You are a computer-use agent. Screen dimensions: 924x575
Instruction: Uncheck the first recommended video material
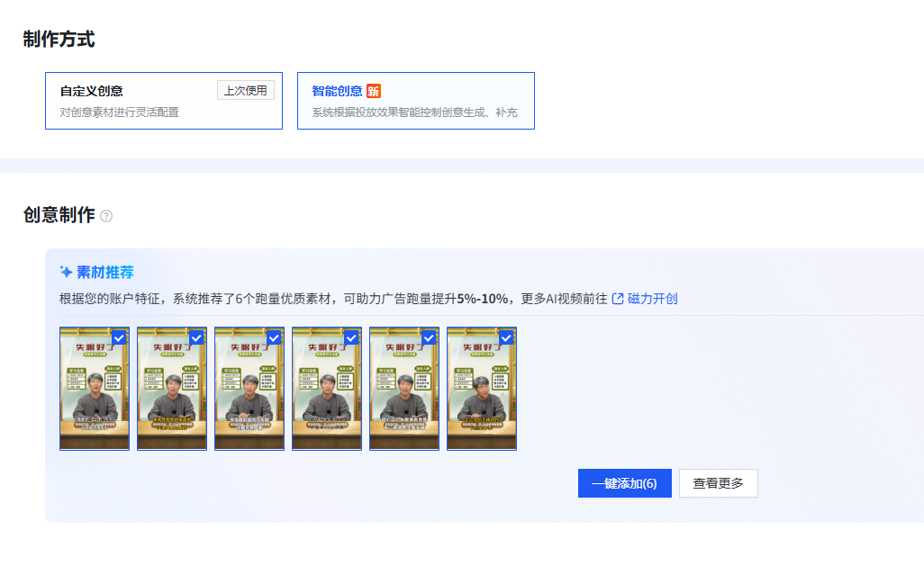pos(121,338)
